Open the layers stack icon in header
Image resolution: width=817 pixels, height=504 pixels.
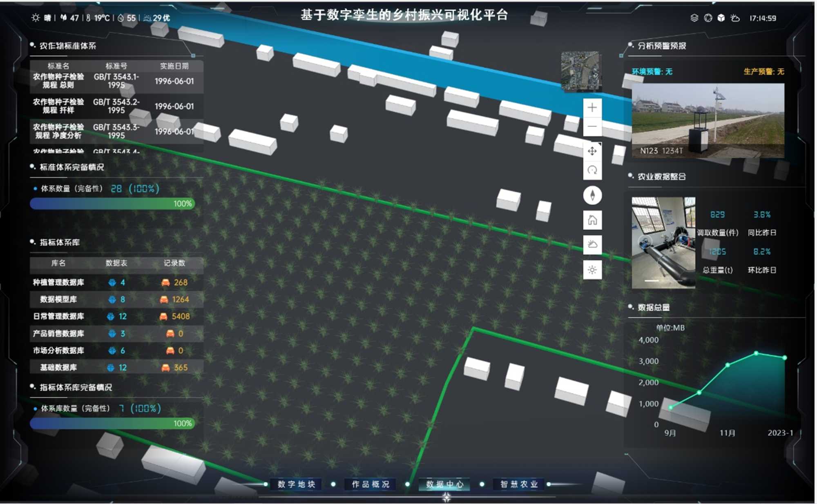[694, 18]
